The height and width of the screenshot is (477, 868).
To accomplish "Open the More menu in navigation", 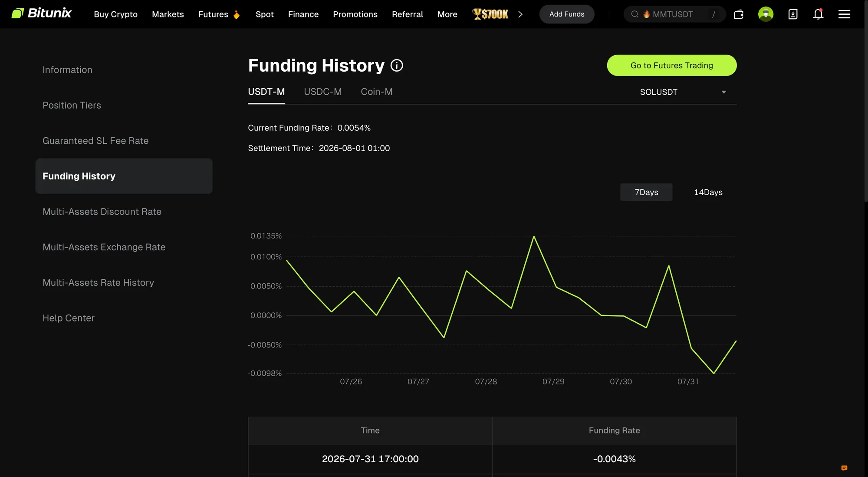I will [x=447, y=14].
